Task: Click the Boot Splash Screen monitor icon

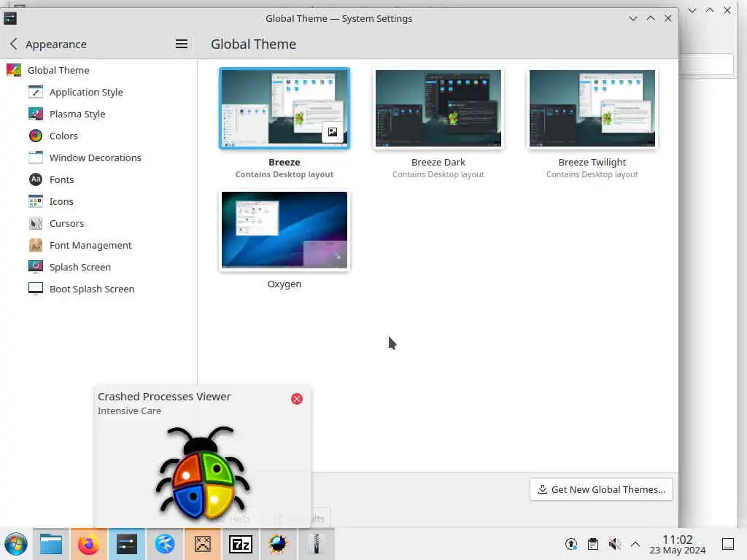Action: (x=36, y=289)
